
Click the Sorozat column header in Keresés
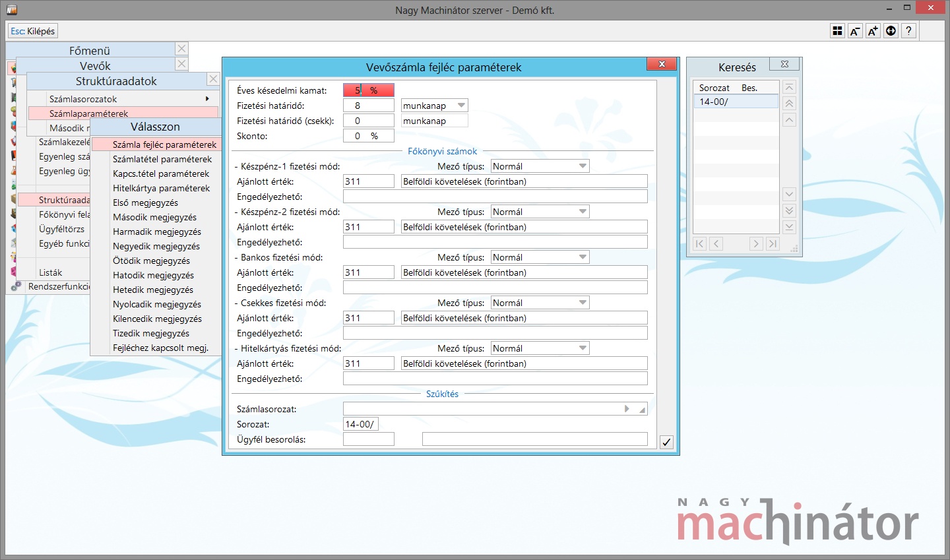coord(714,88)
